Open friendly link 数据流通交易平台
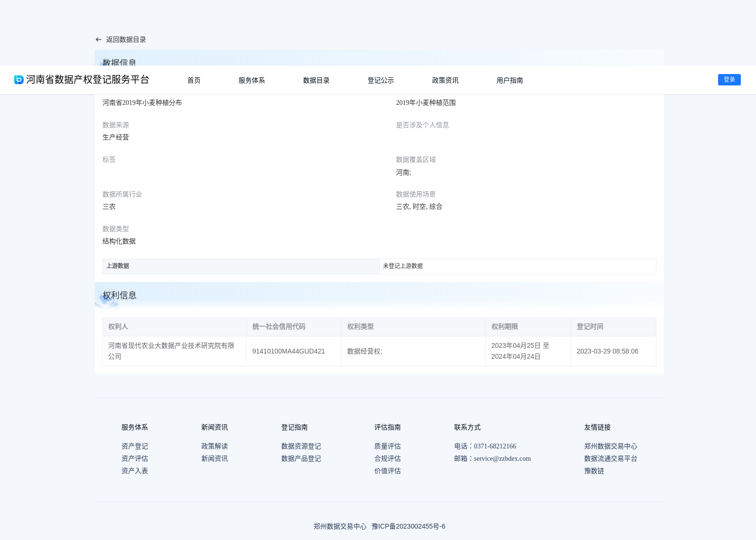 [x=611, y=458]
